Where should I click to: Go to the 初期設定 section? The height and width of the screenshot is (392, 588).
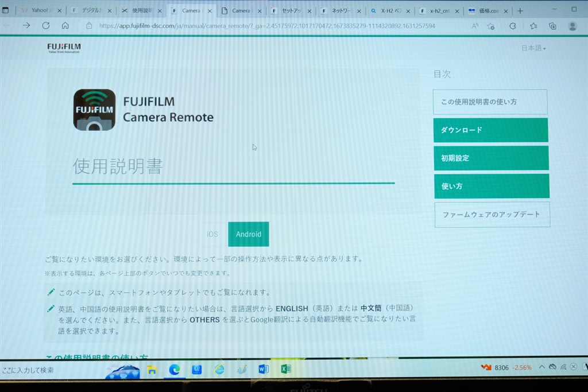[x=492, y=158]
